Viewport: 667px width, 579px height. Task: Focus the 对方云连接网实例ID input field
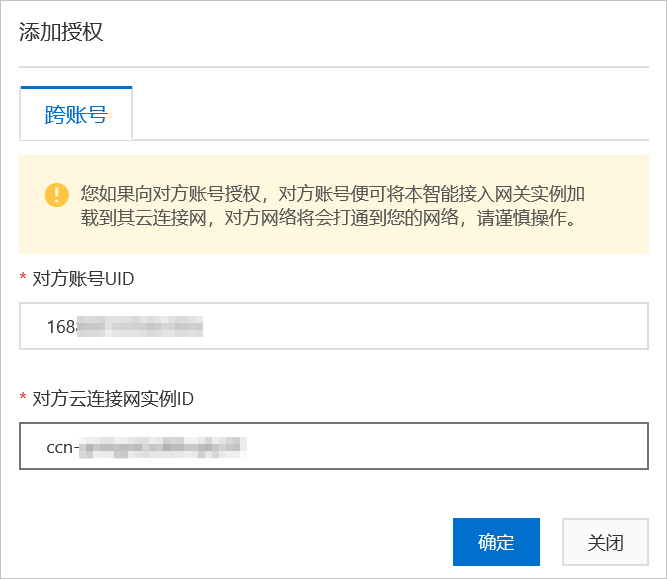point(334,446)
